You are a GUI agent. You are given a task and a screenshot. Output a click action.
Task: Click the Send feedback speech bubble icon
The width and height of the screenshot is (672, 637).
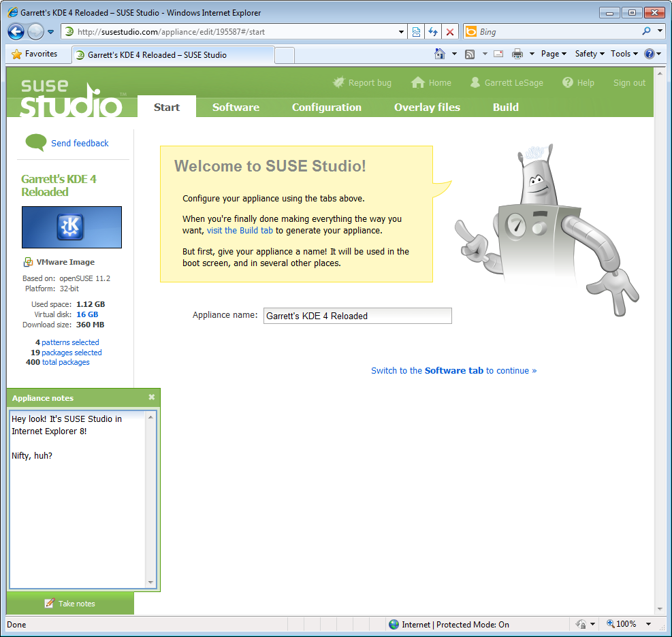(x=36, y=143)
